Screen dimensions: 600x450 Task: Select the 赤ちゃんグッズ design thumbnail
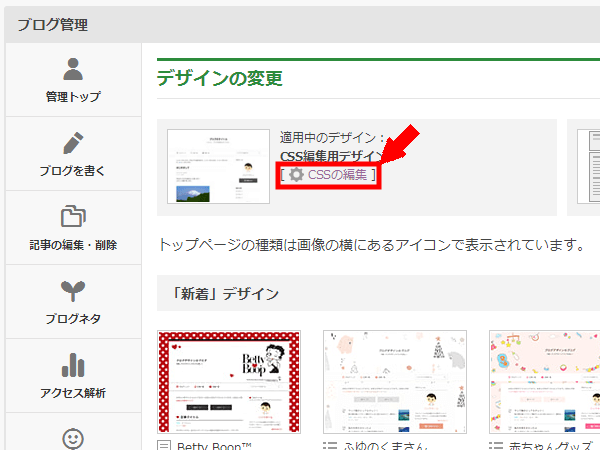point(545,382)
